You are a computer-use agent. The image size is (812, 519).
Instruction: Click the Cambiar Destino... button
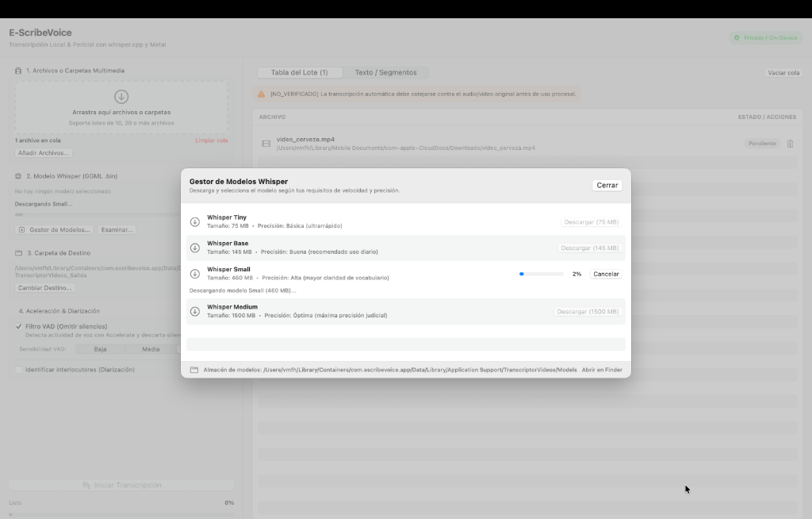44,288
